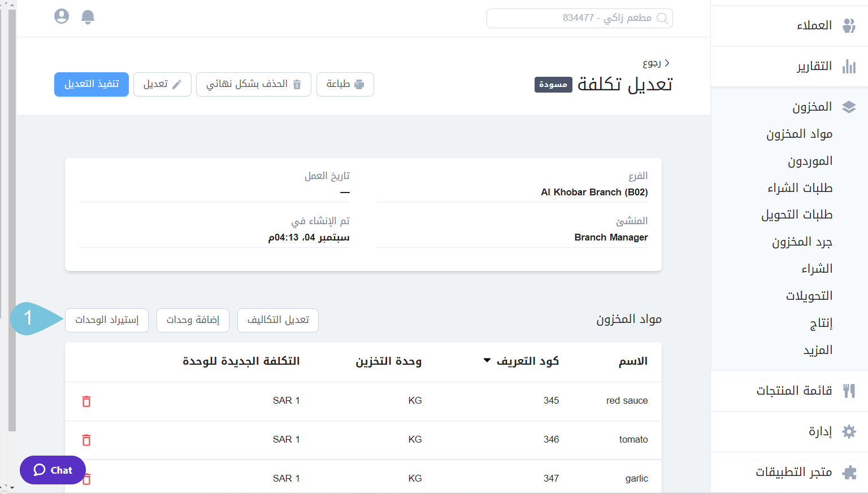Sort by كود التعريف column arrow
This screenshot has width=868, height=494.
coord(487,360)
